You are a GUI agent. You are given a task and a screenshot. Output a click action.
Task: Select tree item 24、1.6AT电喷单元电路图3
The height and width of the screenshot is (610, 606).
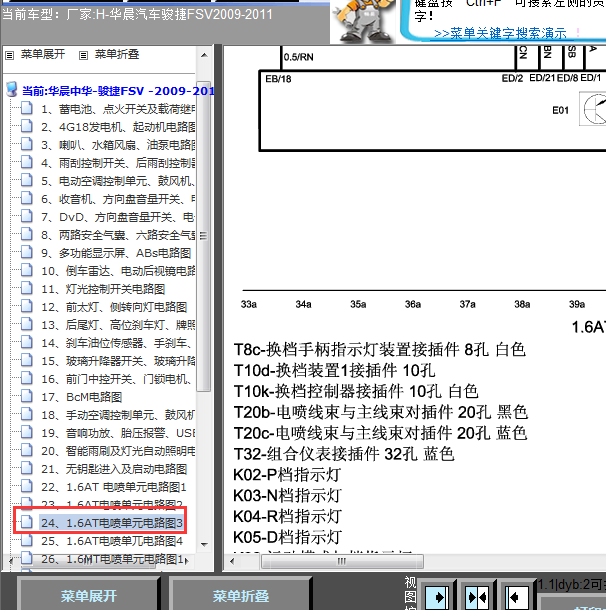(112, 522)
